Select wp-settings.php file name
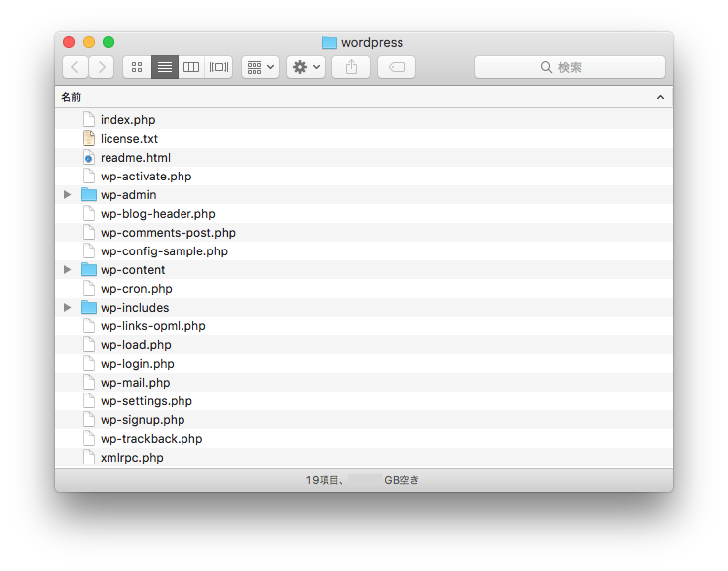 click(146, 401)
